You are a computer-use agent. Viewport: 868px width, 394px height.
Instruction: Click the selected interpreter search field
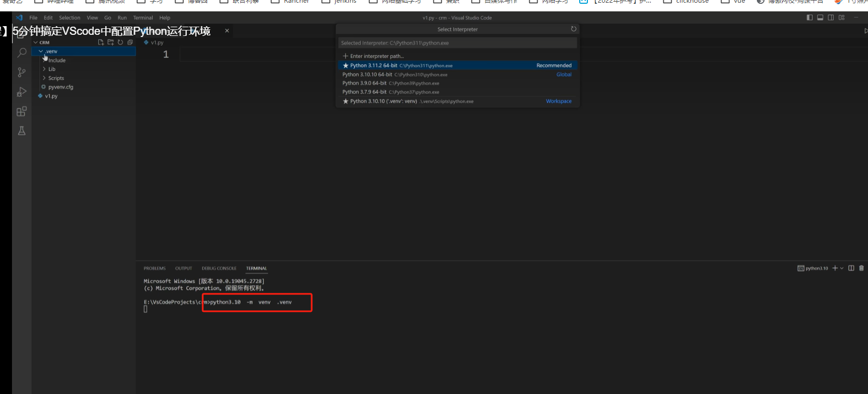(458, 43)
